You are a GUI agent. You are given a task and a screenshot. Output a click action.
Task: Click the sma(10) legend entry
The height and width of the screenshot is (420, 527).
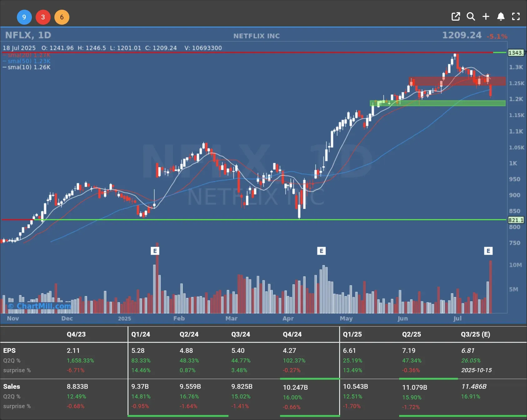pyautogui.click(x=27, y=67)
